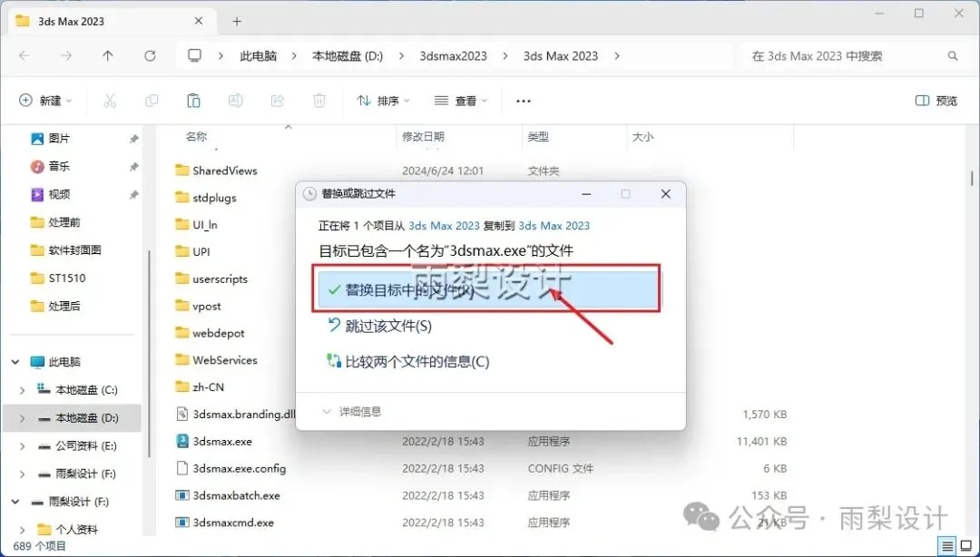Click destination 3ds Max 2023 link in dialog
This screenshot has height=557, width=980.
[x=554, y=226]
